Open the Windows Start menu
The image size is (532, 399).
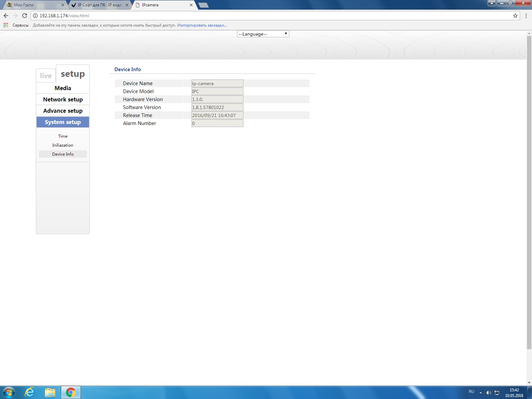pos(9,392)
